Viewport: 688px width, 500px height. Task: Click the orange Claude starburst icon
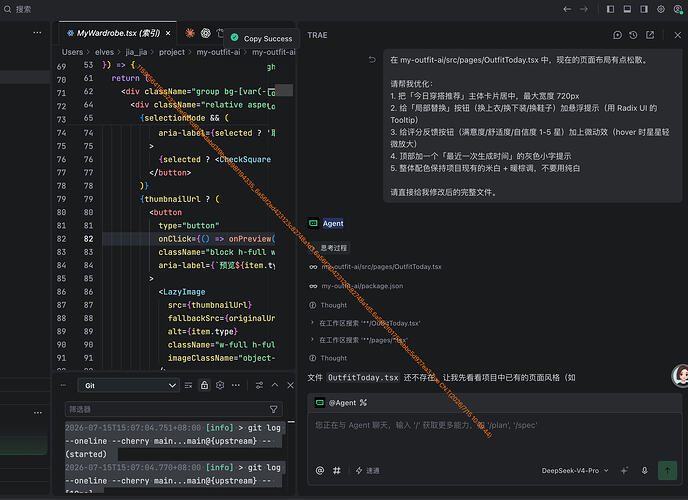click(x=190, y=33)
